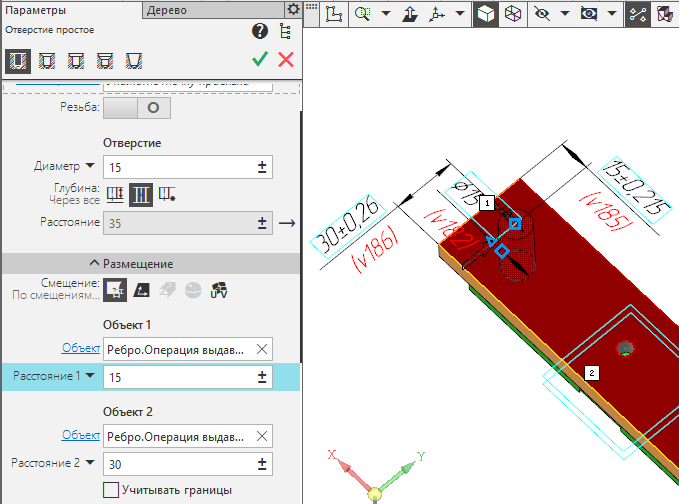Click the normal-to view orientation icon
Screen dimensions: 679x504
(409, 14)
